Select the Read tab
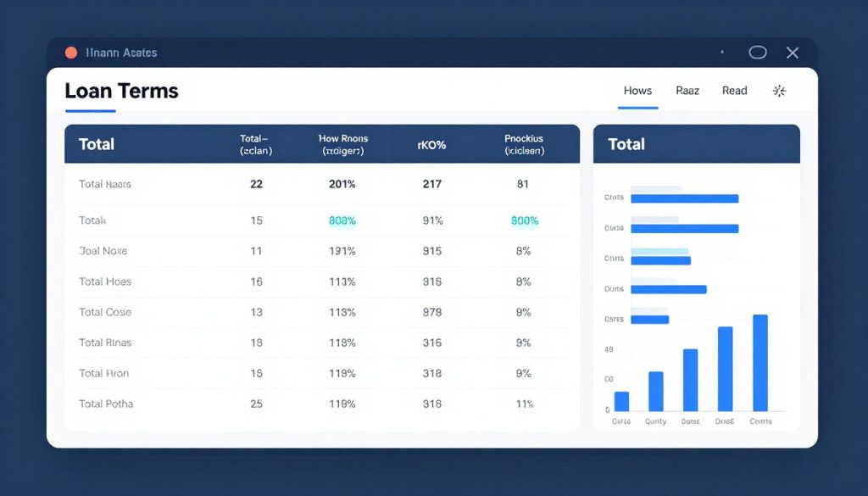This screenshot has width=868, height=496. click(735, 91)
